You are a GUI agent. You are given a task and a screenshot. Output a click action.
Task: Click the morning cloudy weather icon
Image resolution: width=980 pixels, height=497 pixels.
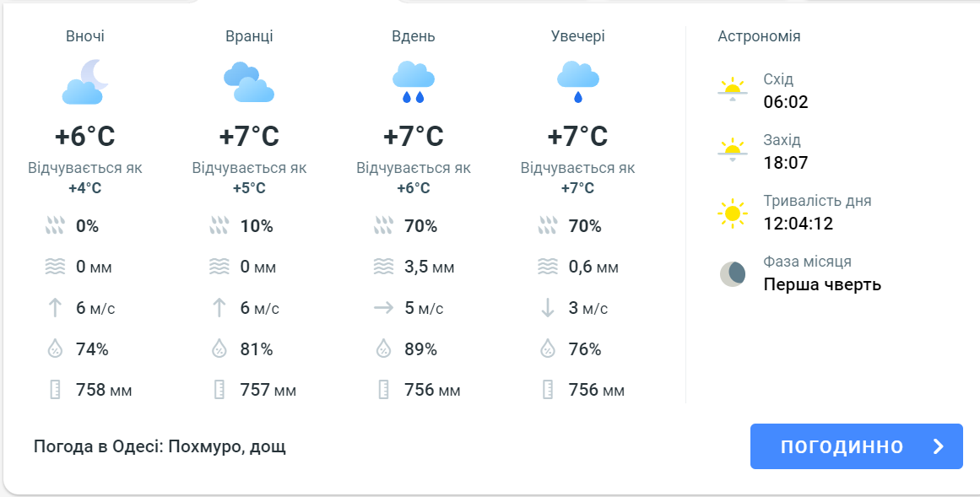249,82
